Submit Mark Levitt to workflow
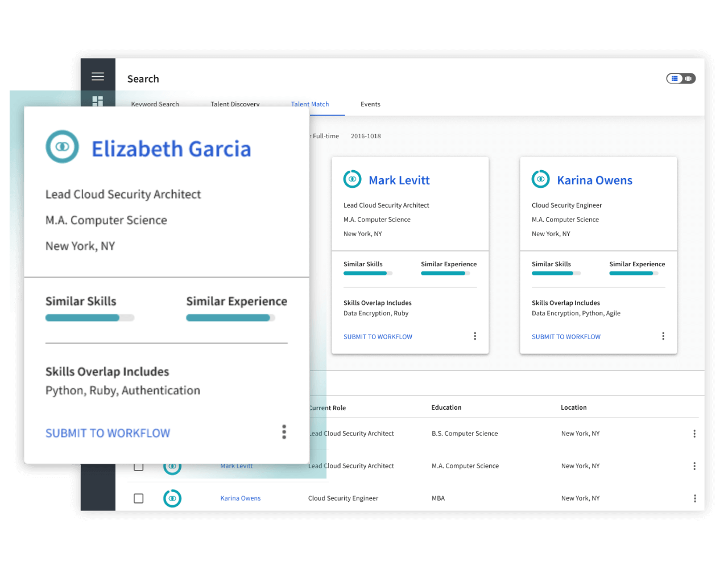 click(x=378, y=337)
